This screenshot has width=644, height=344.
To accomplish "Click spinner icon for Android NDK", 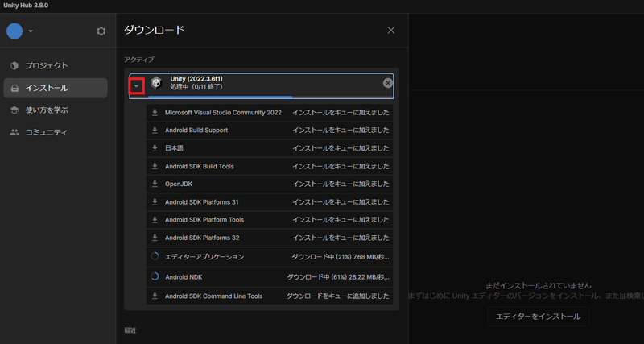I will pos(155,277).
